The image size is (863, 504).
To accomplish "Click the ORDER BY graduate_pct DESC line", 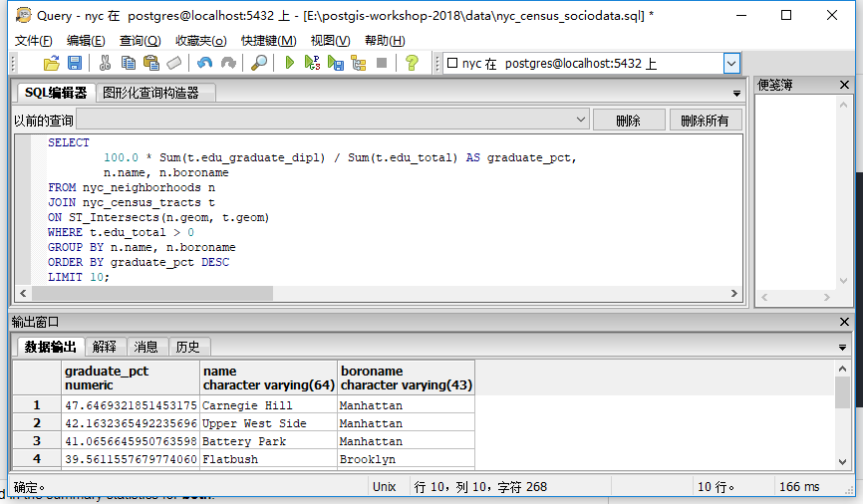I will coord(139,262).
